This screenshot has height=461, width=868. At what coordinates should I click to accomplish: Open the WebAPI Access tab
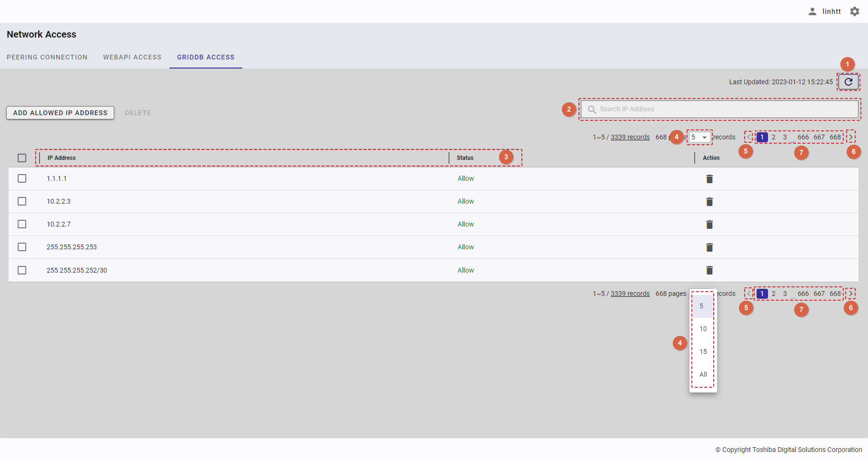(x=132, y=57)
